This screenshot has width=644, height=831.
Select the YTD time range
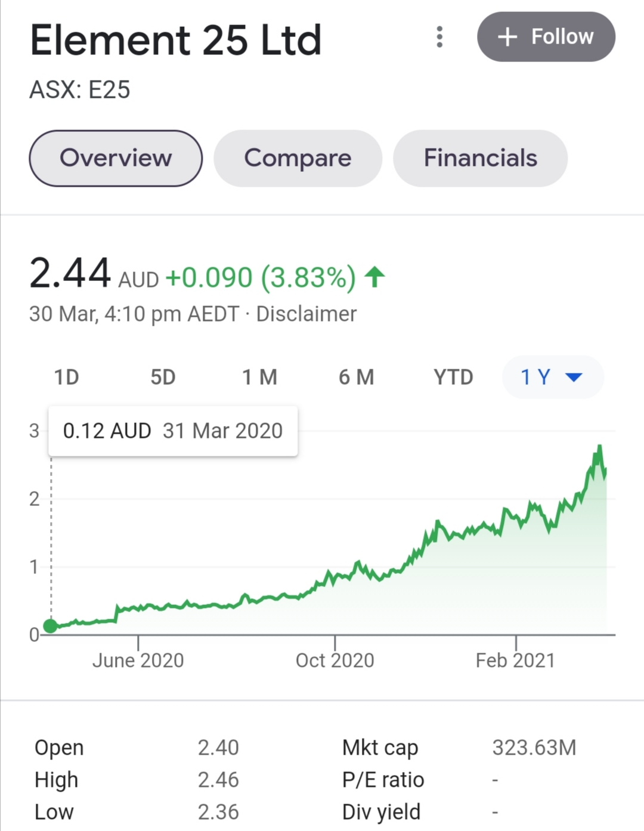[453, 377]
